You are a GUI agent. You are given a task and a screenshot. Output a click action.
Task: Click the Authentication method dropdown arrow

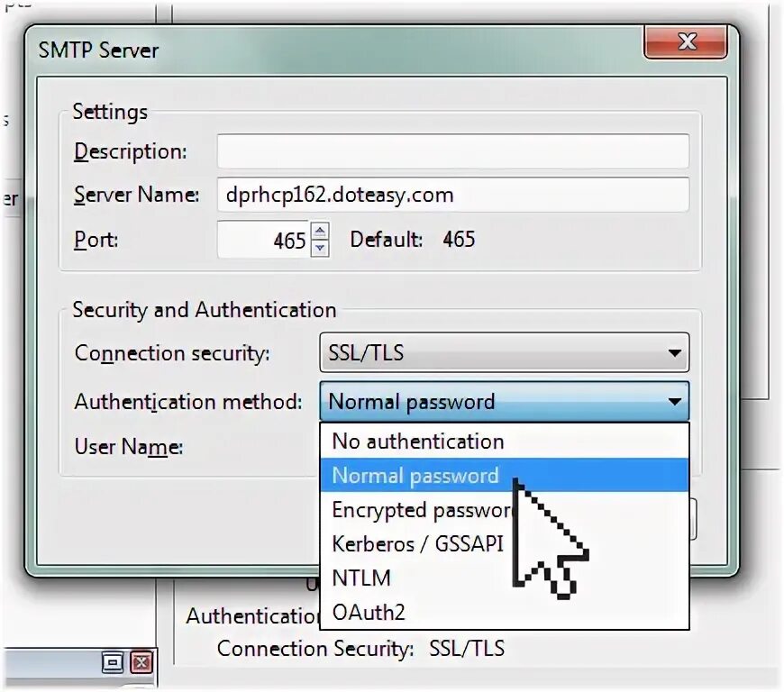[674, 402]
